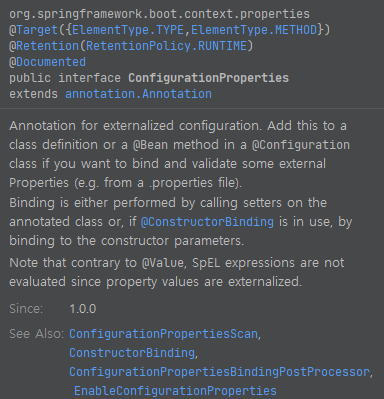Open @ConstructorBinding link in description
The image size is (384, 399).
[x=207, y=222]
